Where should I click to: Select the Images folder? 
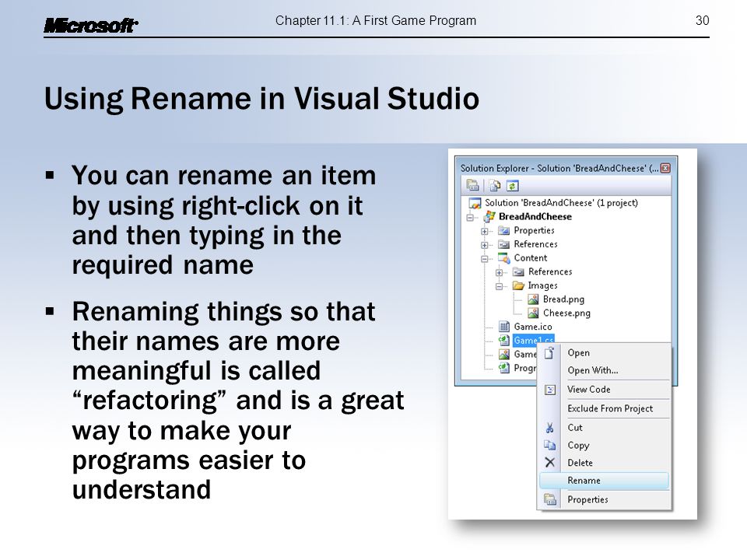542,285
